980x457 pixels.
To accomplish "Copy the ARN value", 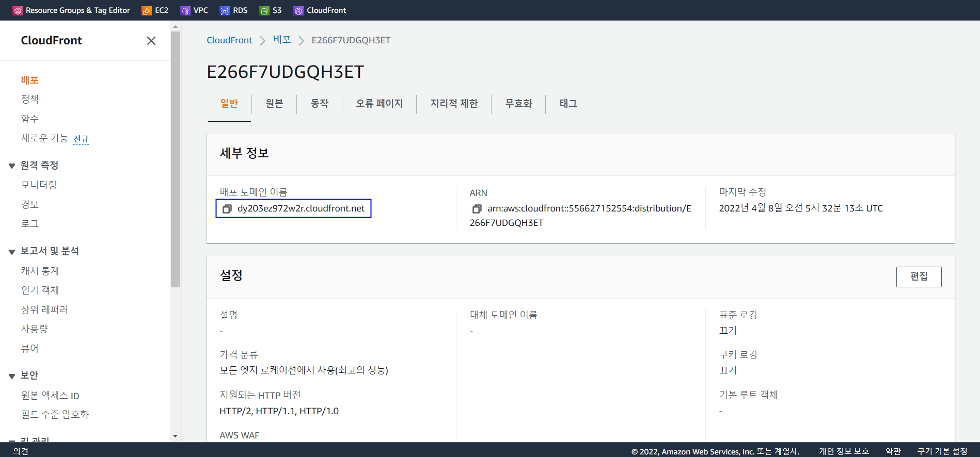I will (x=477, y=209).
